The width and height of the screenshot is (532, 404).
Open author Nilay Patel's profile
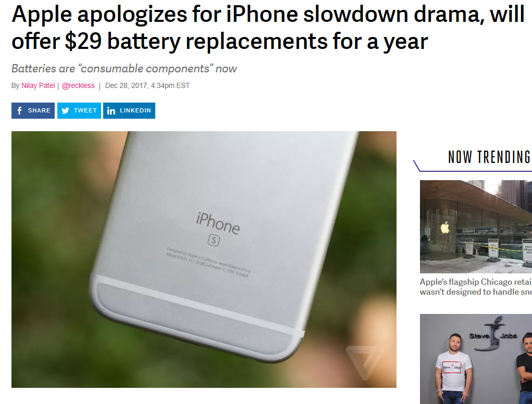click(x=38, y=86)
